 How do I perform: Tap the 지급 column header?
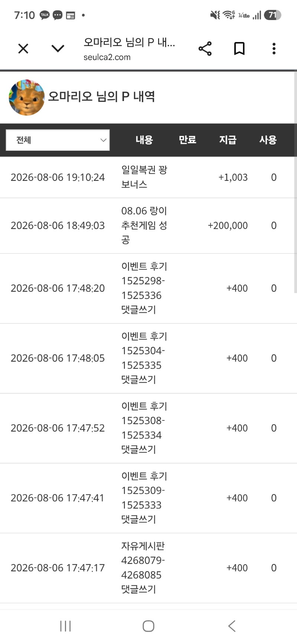tap(228, 140)
